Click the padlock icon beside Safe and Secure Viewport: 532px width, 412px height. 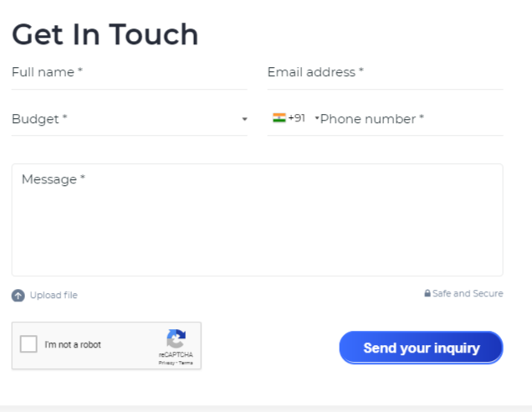[427, 293]
